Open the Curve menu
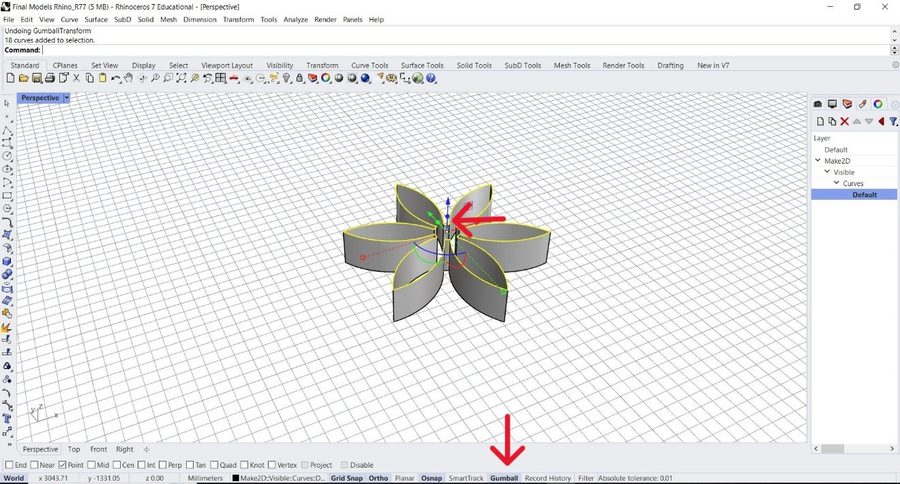The width and height of the screenshot is (900, 484). (69, 20)
